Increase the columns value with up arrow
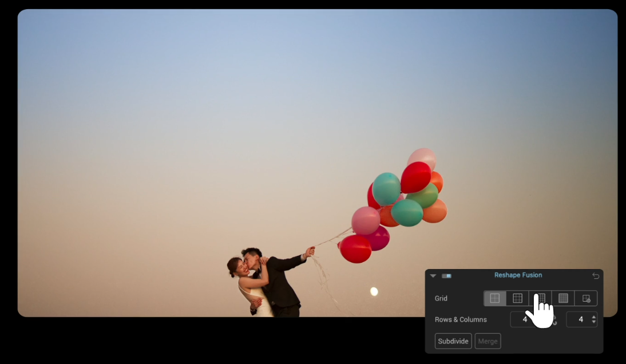This screenshot has width=626, height=364. (593, 316)
